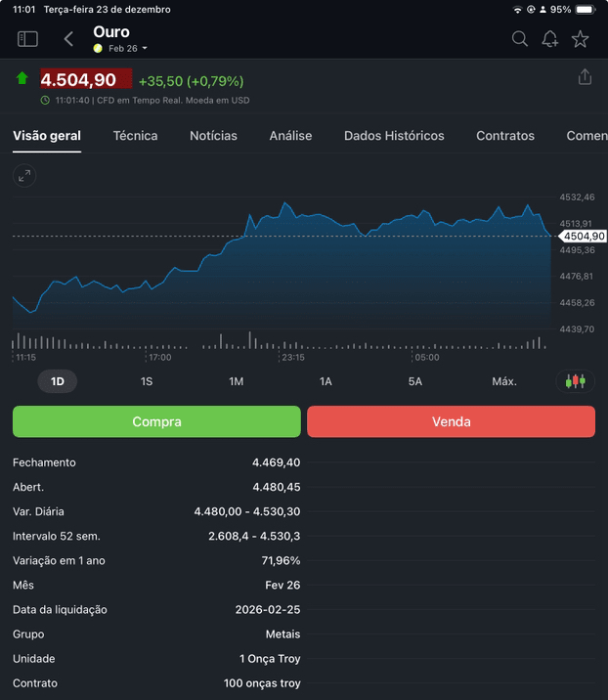Tap the battery icon in status bar

[586, 10]
